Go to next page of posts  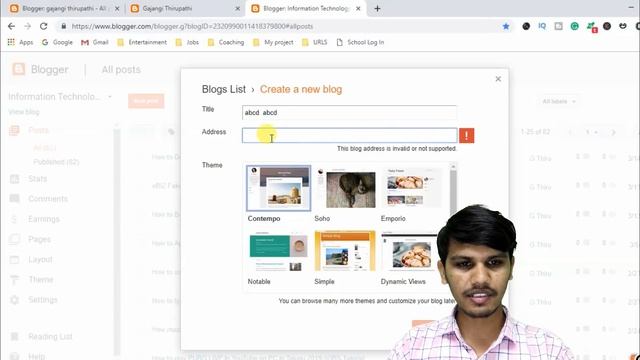(x=613, y=132)
